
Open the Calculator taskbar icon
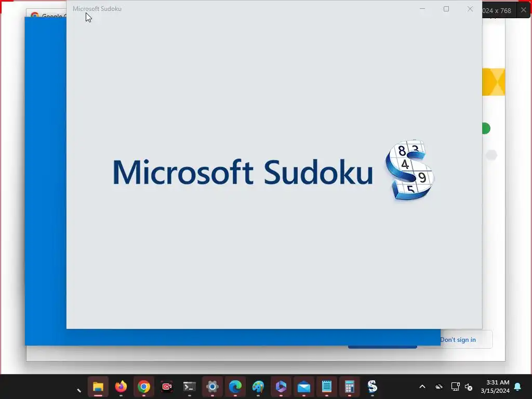(350, 387)
